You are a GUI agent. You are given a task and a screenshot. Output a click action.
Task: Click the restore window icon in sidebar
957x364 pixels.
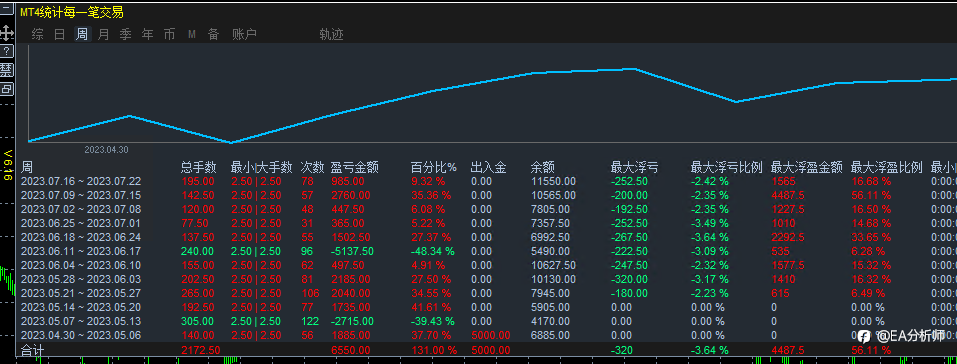(7, 89)
